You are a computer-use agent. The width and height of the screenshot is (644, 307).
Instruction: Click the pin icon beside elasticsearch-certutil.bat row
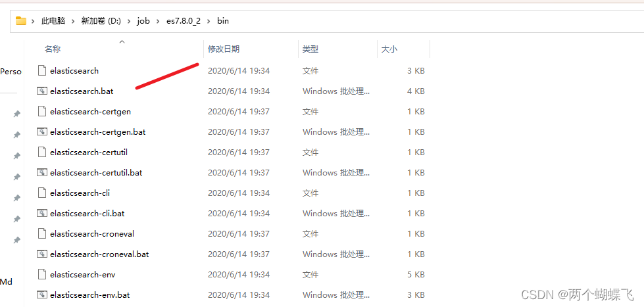[16, 177]
